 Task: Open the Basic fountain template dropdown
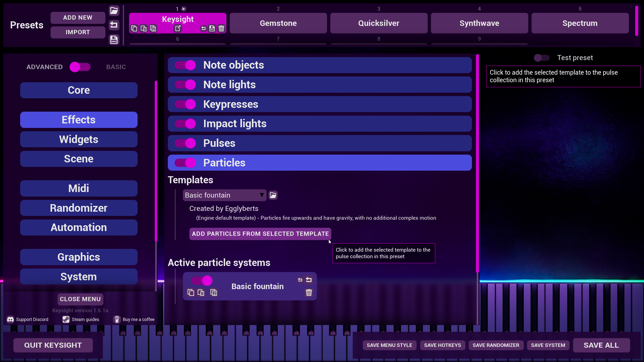point(224,195)
